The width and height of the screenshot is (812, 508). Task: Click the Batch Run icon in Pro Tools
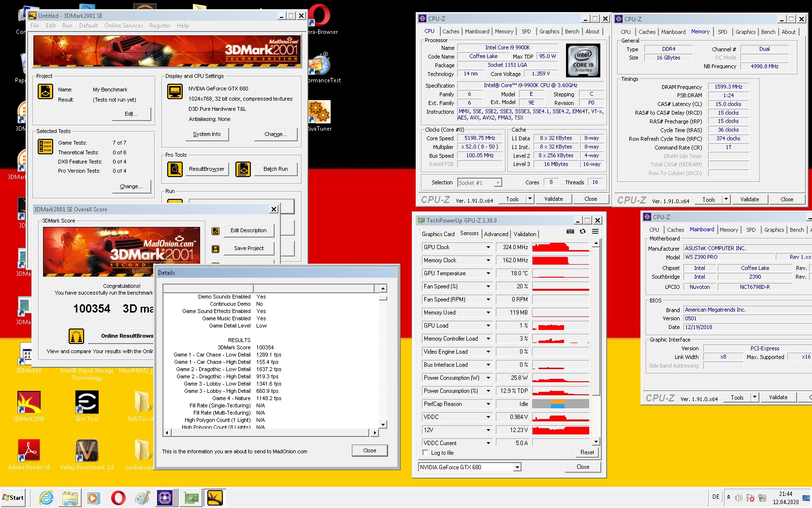(243, 169)
